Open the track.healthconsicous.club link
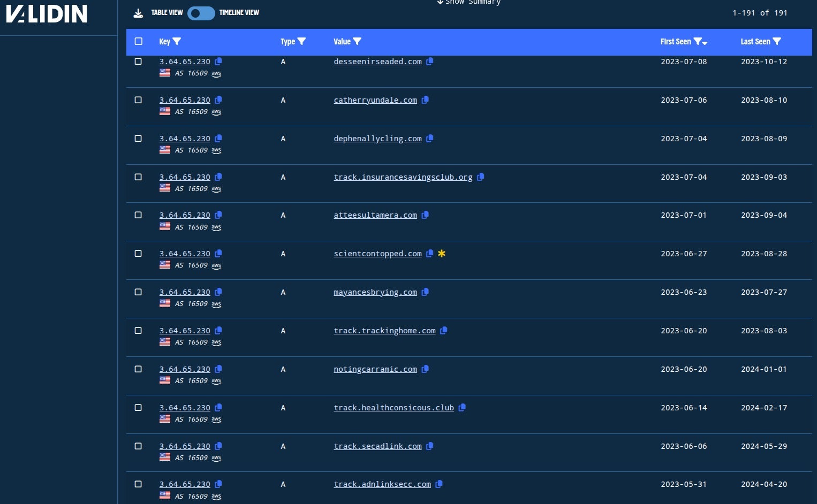817x504 pixels. point(394,408)
